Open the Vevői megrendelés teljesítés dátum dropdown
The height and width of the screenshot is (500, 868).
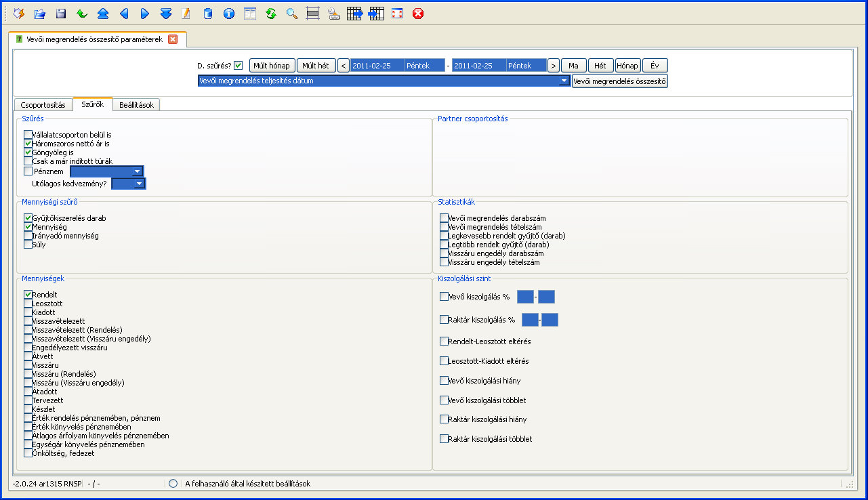point(563,81)
